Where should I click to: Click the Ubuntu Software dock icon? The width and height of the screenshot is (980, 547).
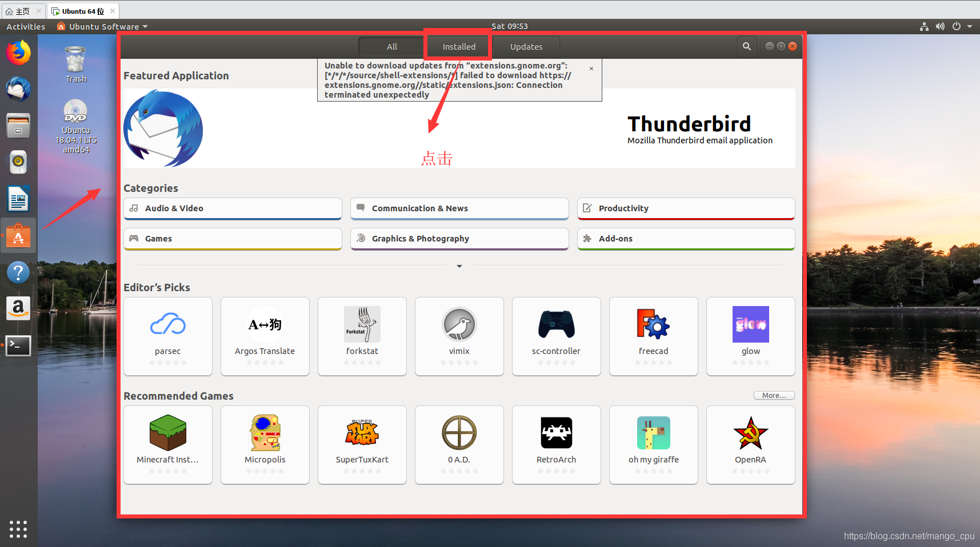pos(18,235)
